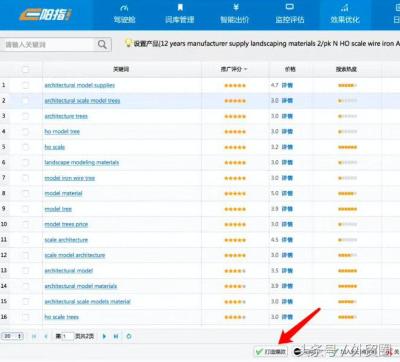Check the box for ho scale row

click(x=25, y=147)
